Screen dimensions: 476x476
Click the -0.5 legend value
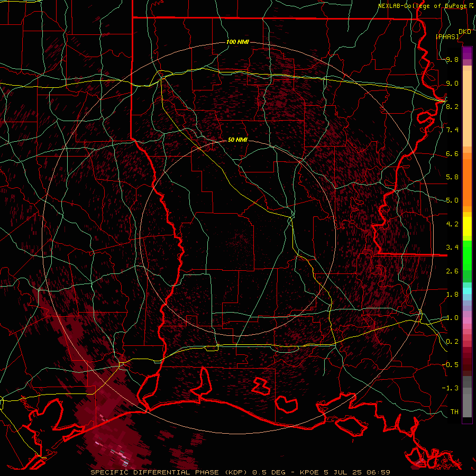click(x=450, y=364)
